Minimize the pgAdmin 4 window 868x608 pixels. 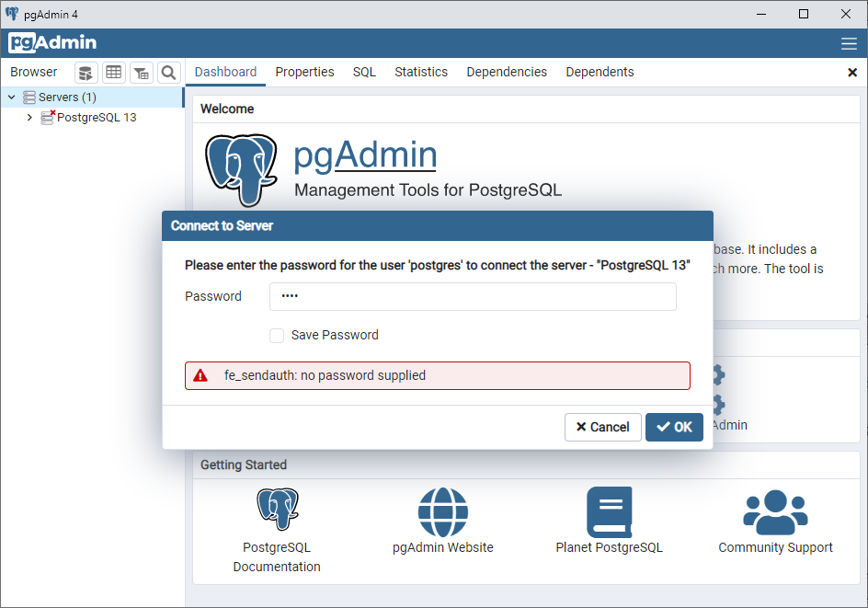click(761, 15)
